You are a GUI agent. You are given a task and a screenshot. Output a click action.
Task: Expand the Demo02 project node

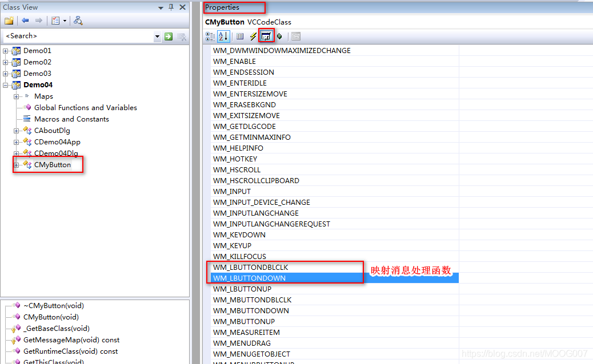(x=6, y=62)
